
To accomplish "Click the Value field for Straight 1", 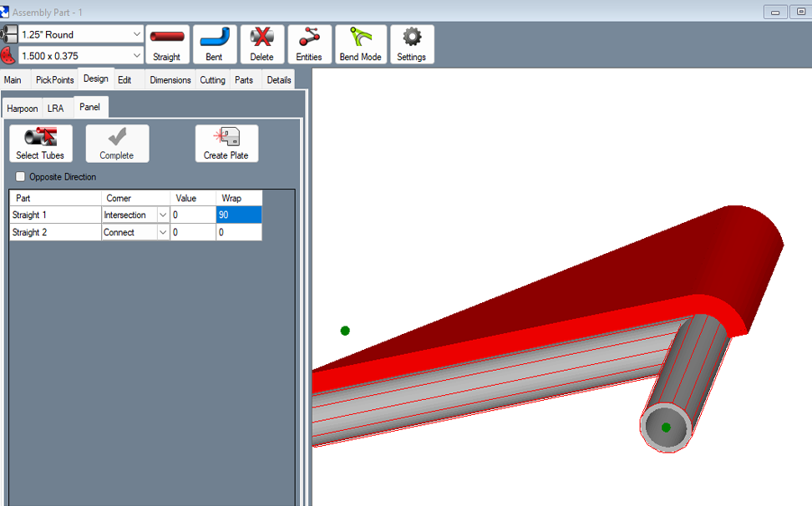I will pos(193,215).
